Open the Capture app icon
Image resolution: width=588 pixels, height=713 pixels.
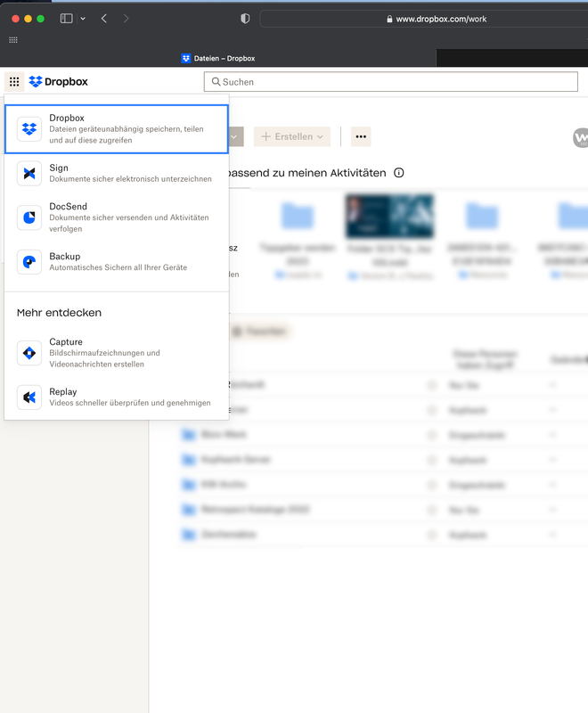[29, 353]
